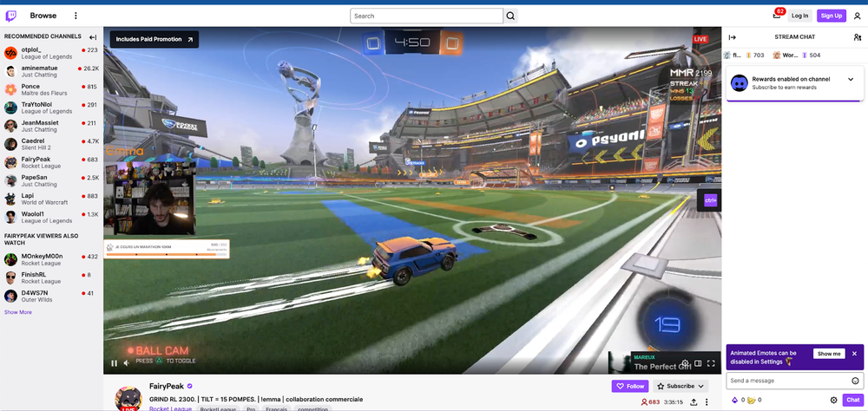This screenshot has height=411, width=868.
Task: Click the Twitch logo home icon
Action: coord(12,16)
